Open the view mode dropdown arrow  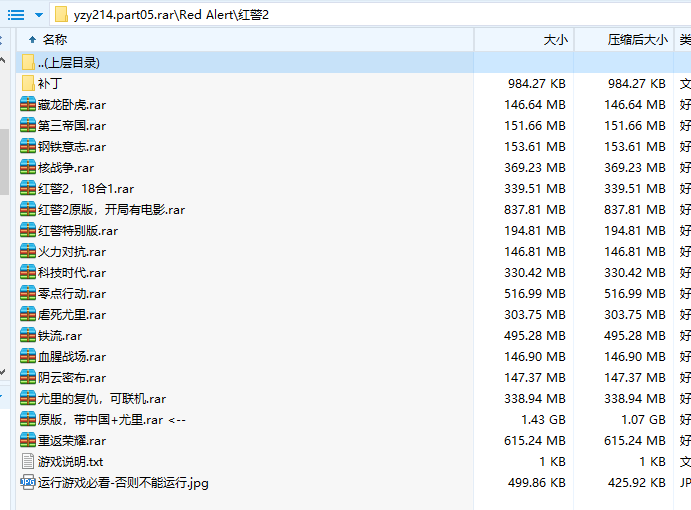[38, 14]
